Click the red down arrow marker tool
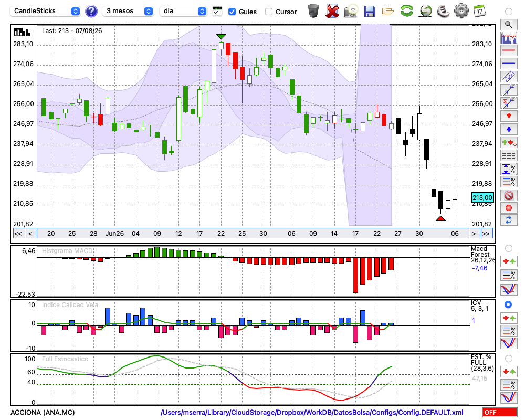This screenshot has height=420, width=525. 509,116
